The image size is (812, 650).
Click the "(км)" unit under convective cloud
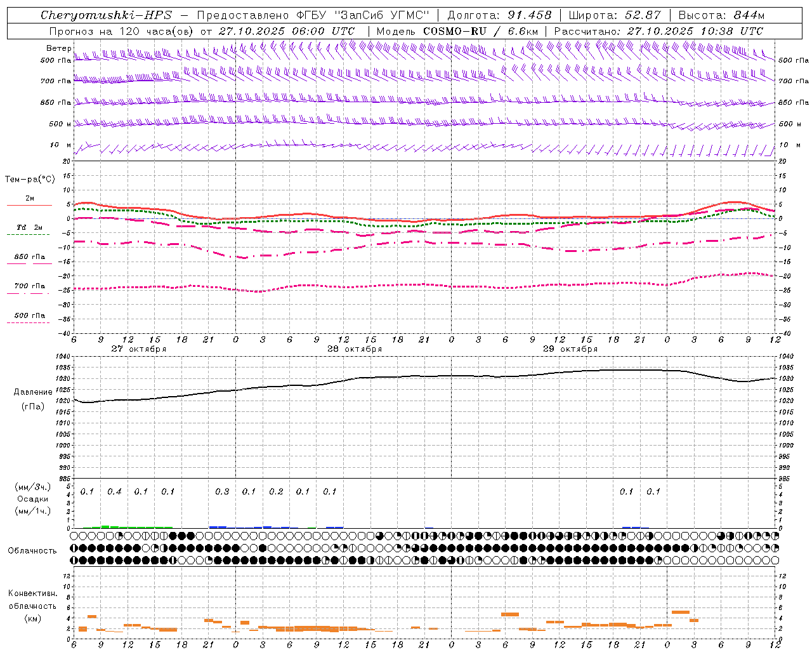[33, 618]
